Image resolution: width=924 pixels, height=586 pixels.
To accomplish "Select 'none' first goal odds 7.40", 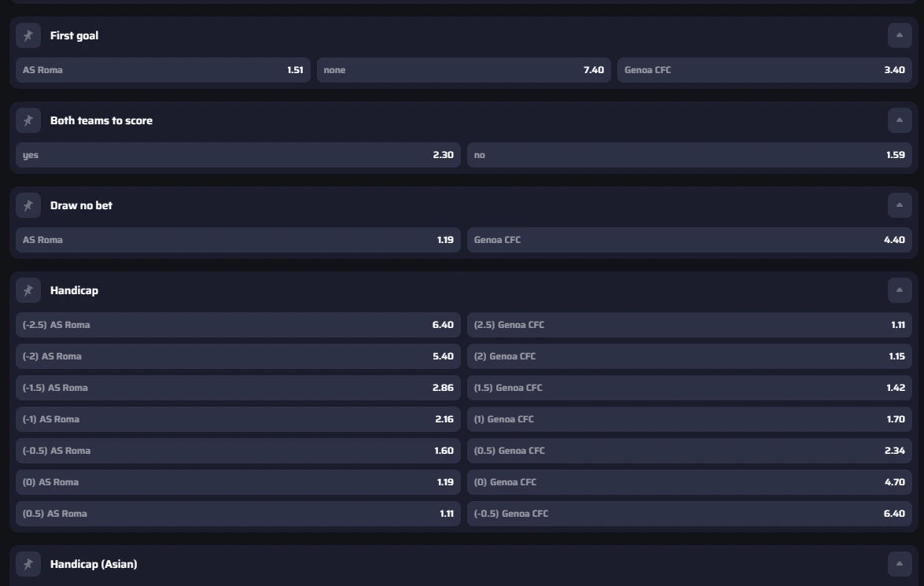I will click(x=463, y=70).
